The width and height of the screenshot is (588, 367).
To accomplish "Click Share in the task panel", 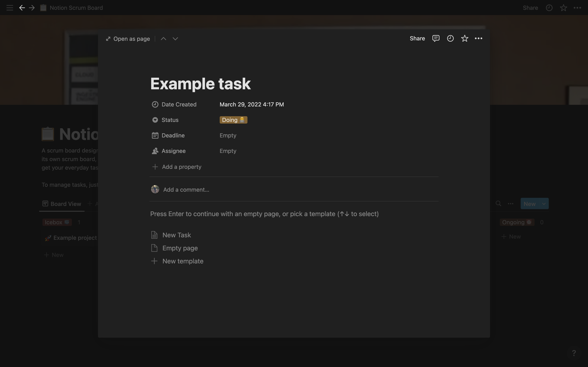I will [x=417, y=38].
